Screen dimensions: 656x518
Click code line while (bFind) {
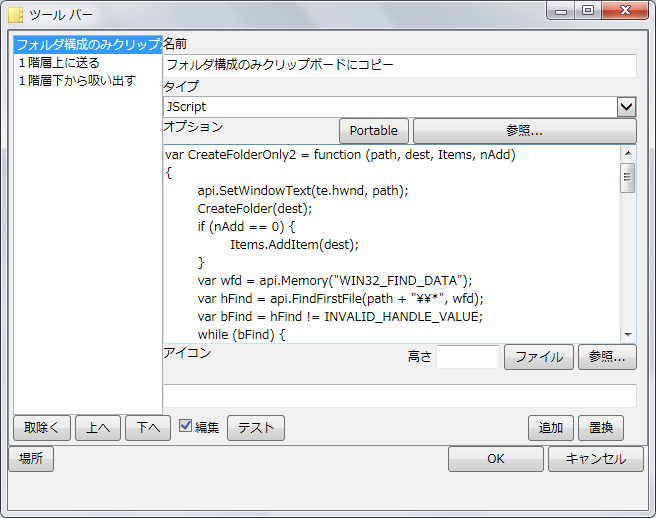click(241, 334)
